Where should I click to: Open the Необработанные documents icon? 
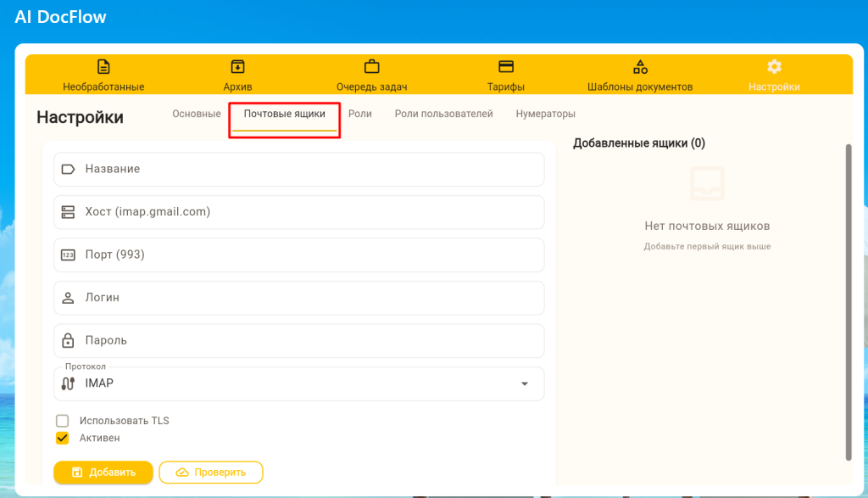coord(103,67)
